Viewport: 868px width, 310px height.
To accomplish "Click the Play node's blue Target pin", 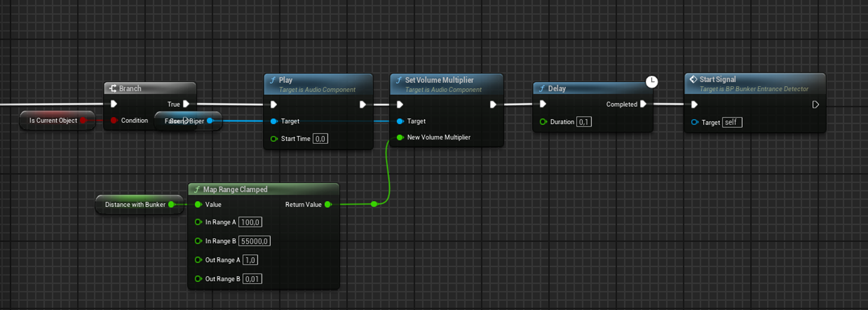I will [x=273, y=122].
